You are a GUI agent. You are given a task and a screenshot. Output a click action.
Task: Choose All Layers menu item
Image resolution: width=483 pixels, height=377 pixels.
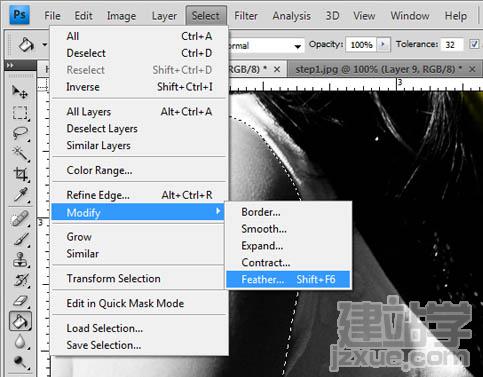tap(139, 112)
